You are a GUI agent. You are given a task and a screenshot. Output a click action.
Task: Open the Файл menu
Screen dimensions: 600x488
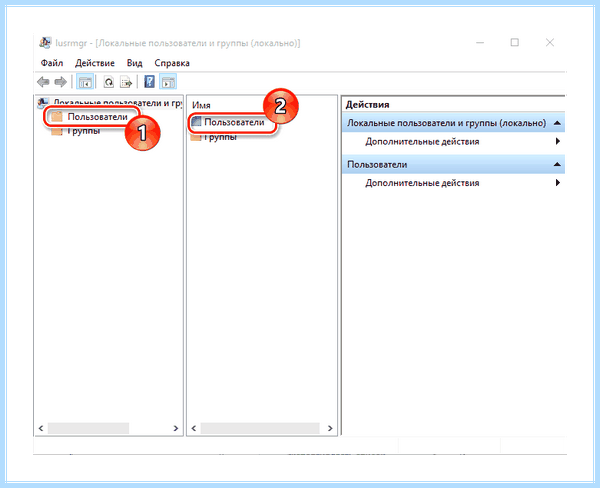pyautogui.click(x=52, y=63)
